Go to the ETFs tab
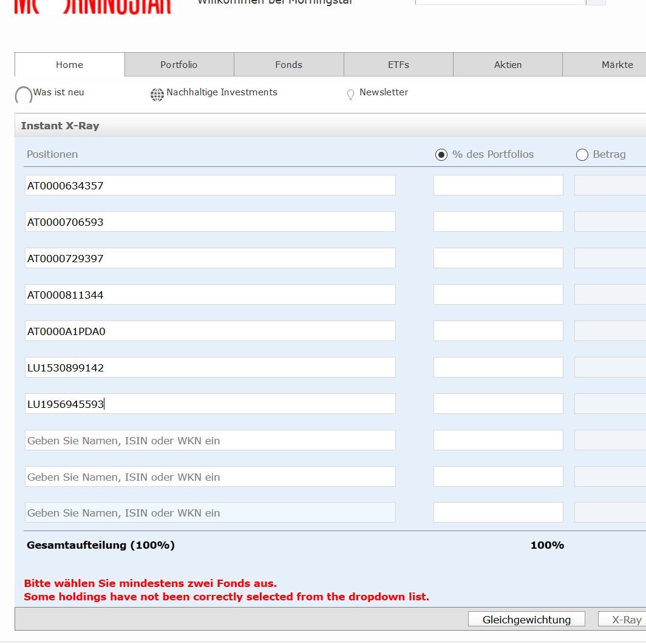This screenshot has width=646, height=644. point(398,65)
